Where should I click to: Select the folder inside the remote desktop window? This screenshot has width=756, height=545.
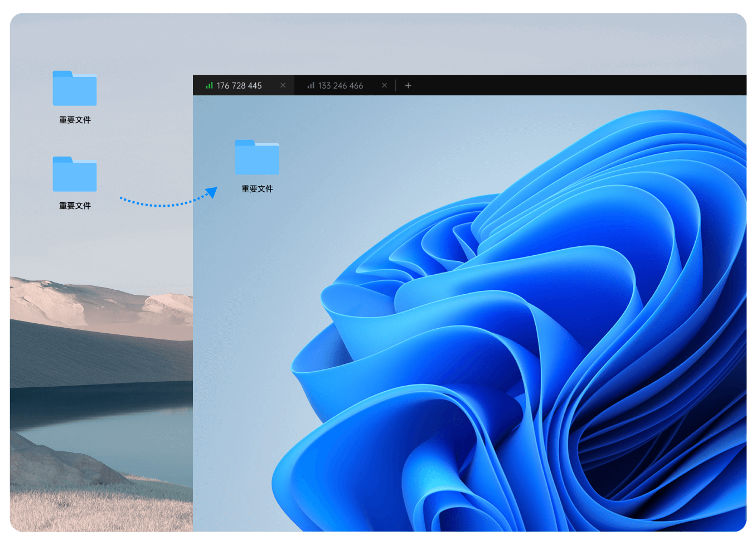tap(257, 157)
